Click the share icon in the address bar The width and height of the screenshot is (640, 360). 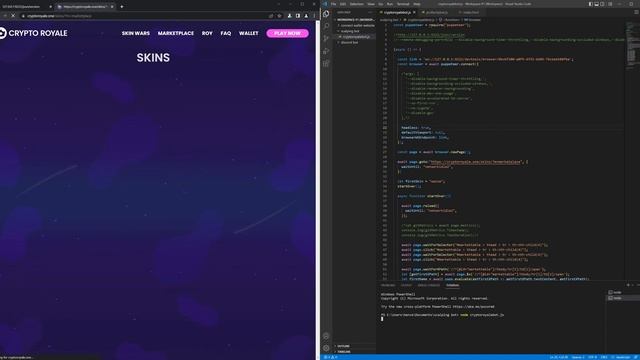click(271, 16)
